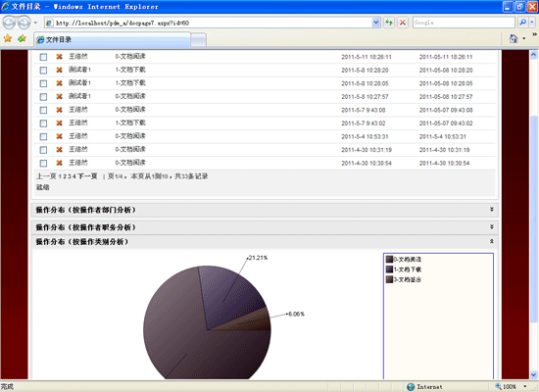Open the search provider dropdown arrow
Image resolution: width=539 pixels, height=392 pixels.
tap(532, 23)
